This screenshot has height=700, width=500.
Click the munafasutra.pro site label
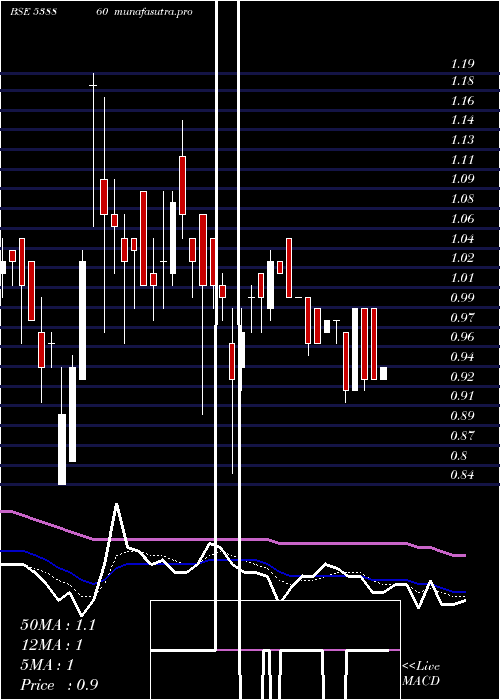click(x=153, y=12)
